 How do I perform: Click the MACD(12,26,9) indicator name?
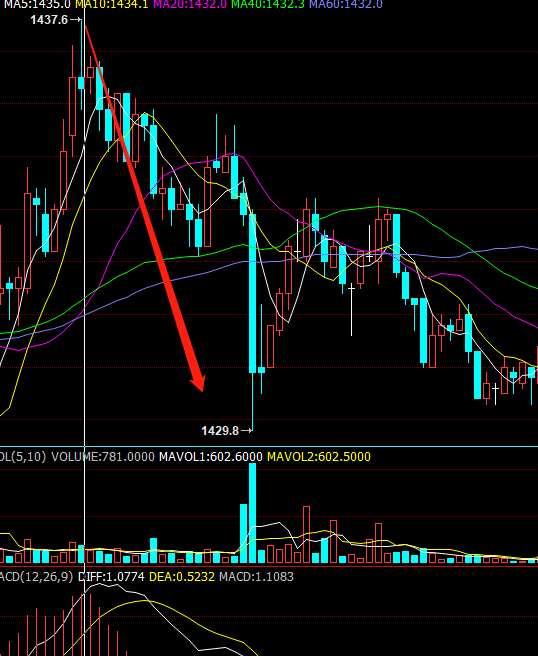(36, 577)
